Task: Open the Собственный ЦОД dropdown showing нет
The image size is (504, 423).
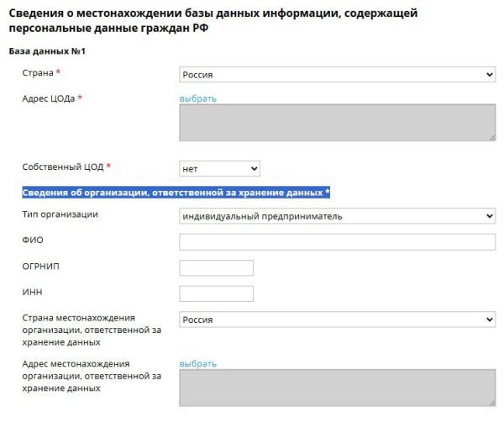Action: coord(219,169)
